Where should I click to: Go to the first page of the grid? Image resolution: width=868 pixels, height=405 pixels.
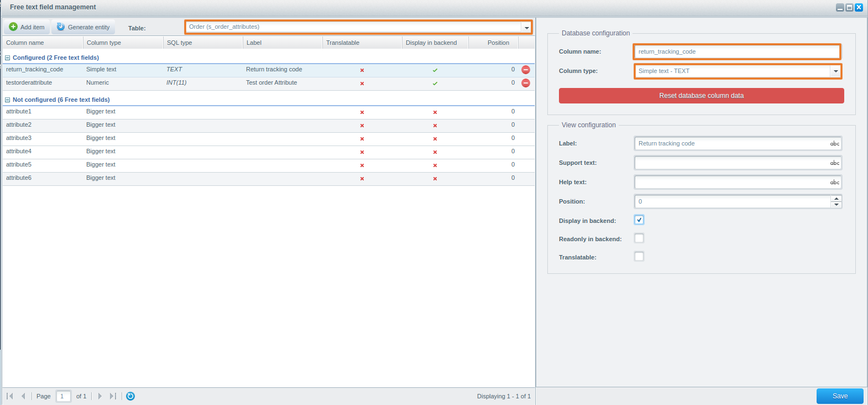10,396
